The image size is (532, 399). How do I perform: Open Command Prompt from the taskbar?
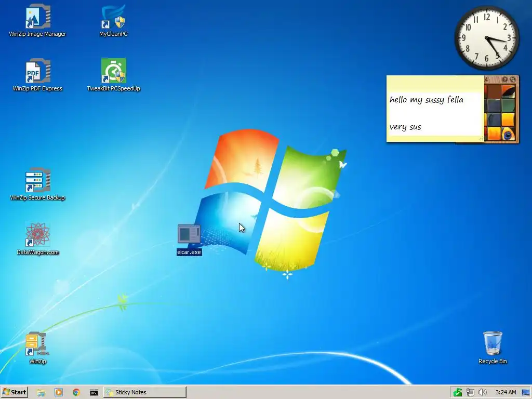(94, 393)
